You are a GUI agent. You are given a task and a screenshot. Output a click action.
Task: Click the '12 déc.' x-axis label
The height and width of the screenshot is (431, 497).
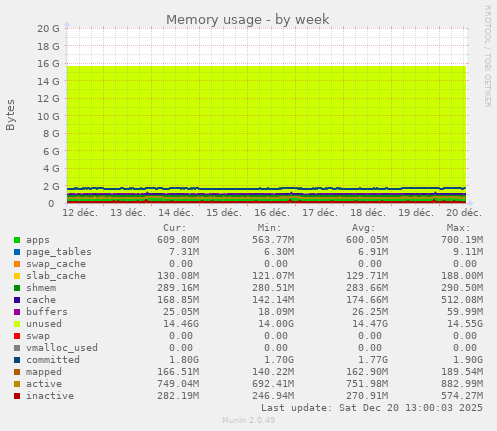tap(80, 213)
